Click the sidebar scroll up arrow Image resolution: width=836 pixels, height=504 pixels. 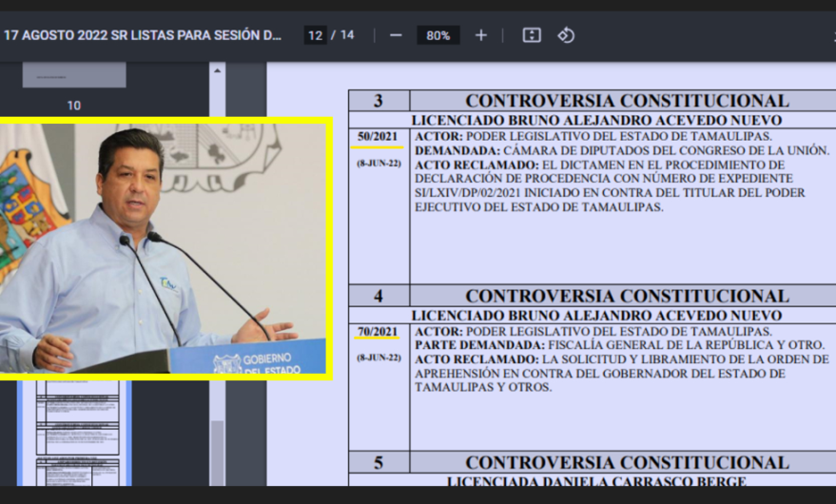pos(217,70)
